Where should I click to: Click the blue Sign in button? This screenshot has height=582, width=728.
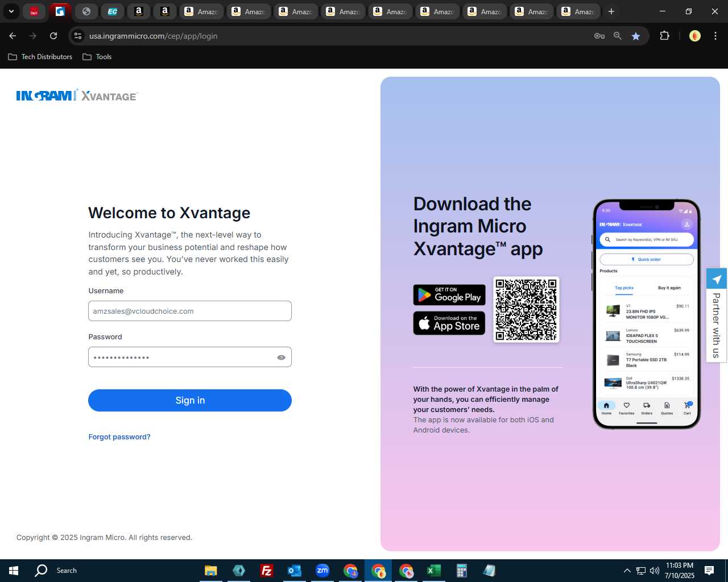click(190, 400)
